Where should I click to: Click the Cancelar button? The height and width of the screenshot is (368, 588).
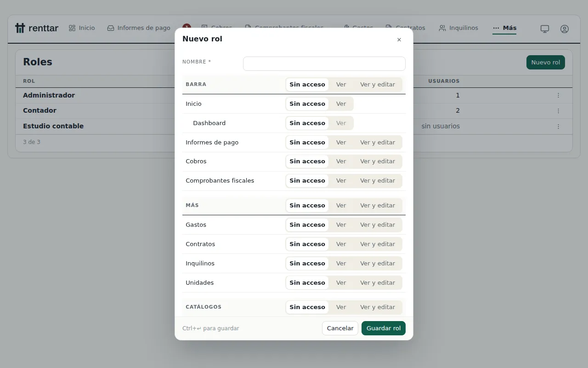click(340, 328)
